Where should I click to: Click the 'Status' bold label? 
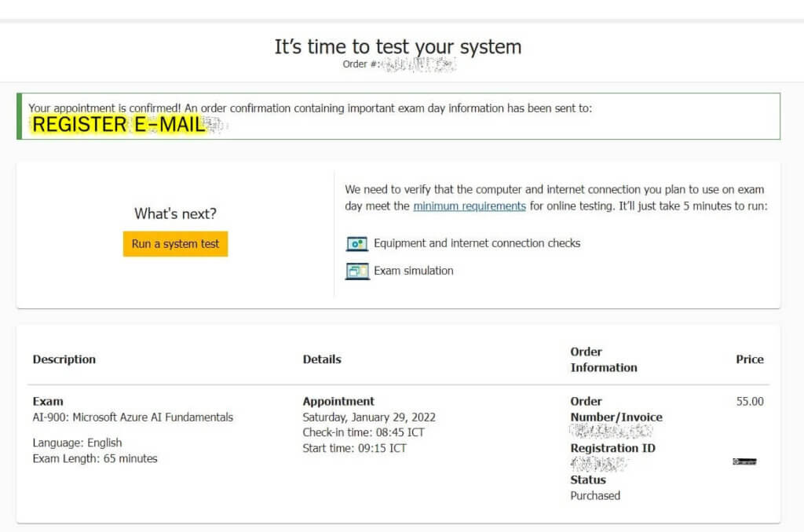tap(588, 479)
